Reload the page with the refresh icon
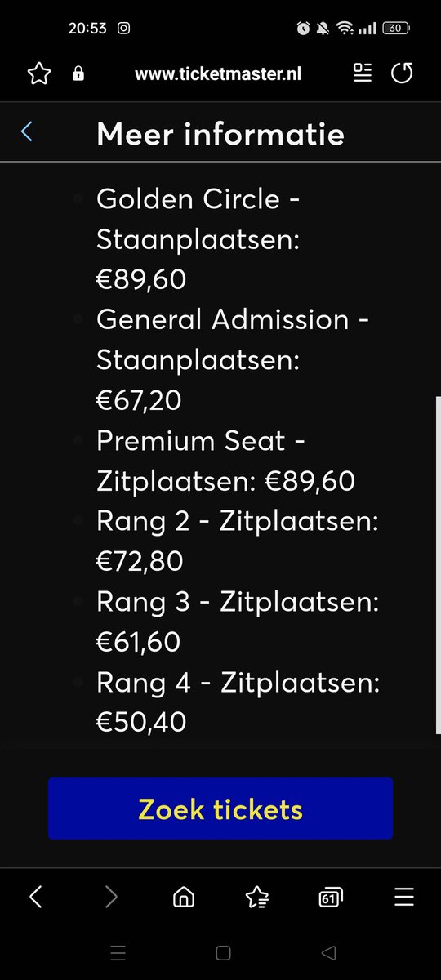Screen dimensions: 441x980 click(x=402, y=73)
